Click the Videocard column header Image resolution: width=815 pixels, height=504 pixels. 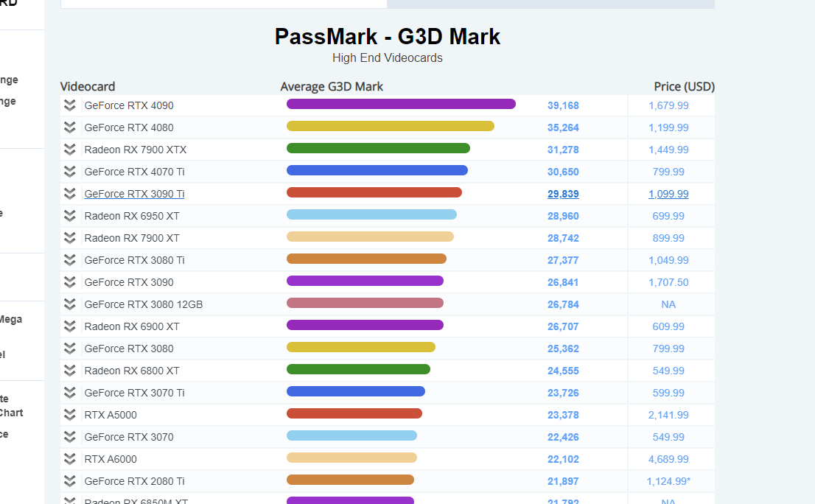click(x=87, y=86)
